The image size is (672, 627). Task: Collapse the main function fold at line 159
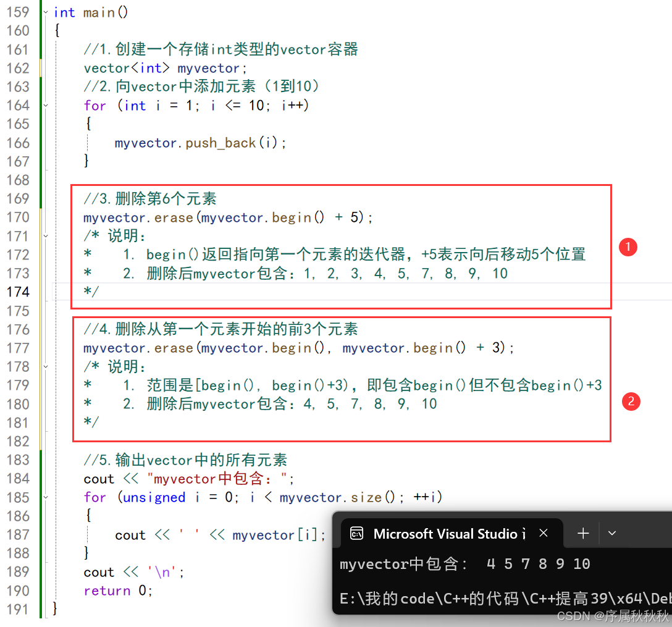pyautogui.click(x=46, y=12)
